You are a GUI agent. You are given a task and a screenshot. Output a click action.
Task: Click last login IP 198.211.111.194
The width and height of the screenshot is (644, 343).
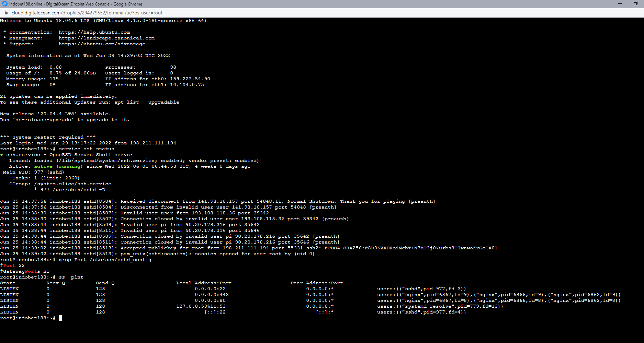pyautogui.click(x=153, y=143)
